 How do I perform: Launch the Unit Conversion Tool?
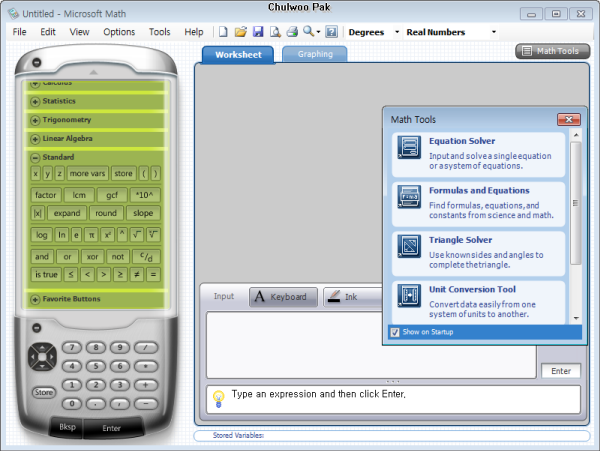tap(478, 303)
